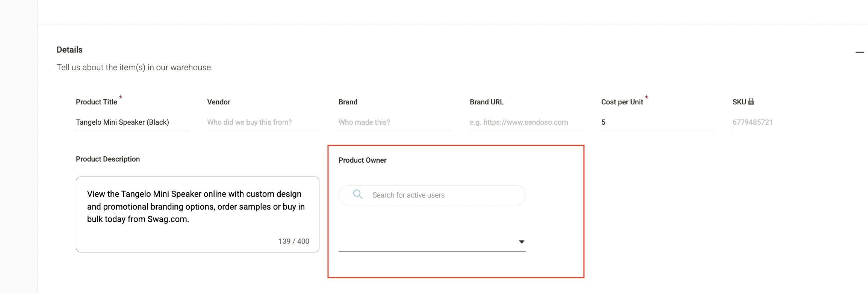Image resolution: width=868 pixels, height=293 pixels.
Task: Open the Product Owner dropdown arrow
Action: [x=522, y=242]
